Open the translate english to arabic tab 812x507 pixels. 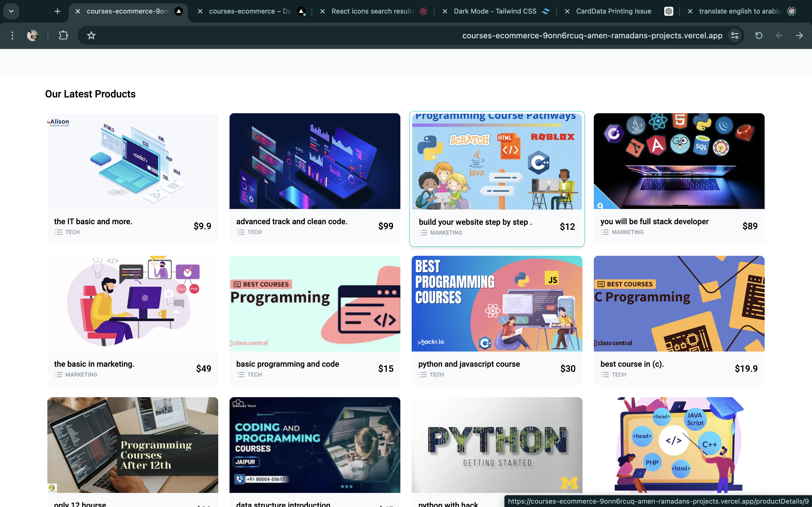(740, 11)
